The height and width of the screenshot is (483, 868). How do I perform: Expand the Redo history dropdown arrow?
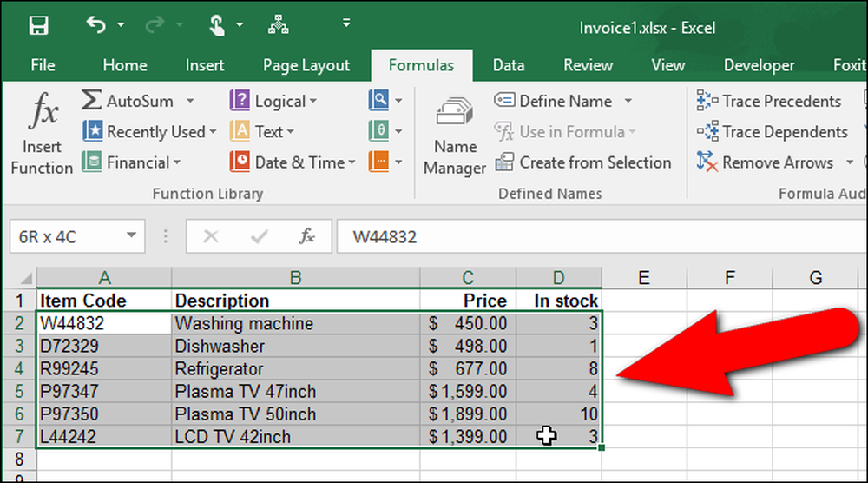[x=180, y=25]
